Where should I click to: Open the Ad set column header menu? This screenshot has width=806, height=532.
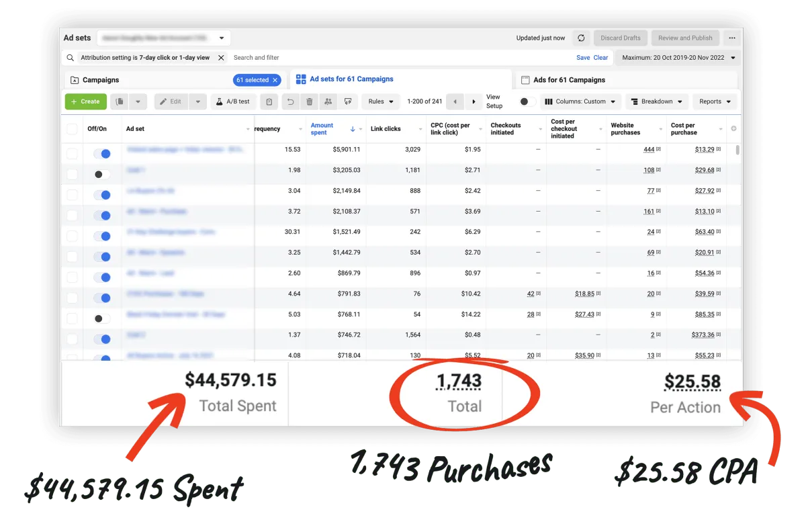[x=248, y=129]
